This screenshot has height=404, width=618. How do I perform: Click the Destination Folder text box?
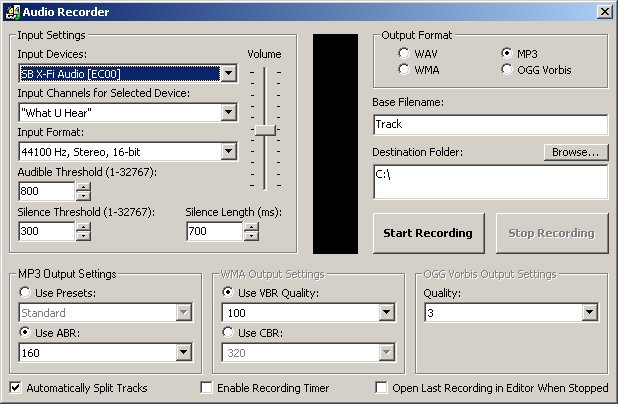tap(490, 182)
